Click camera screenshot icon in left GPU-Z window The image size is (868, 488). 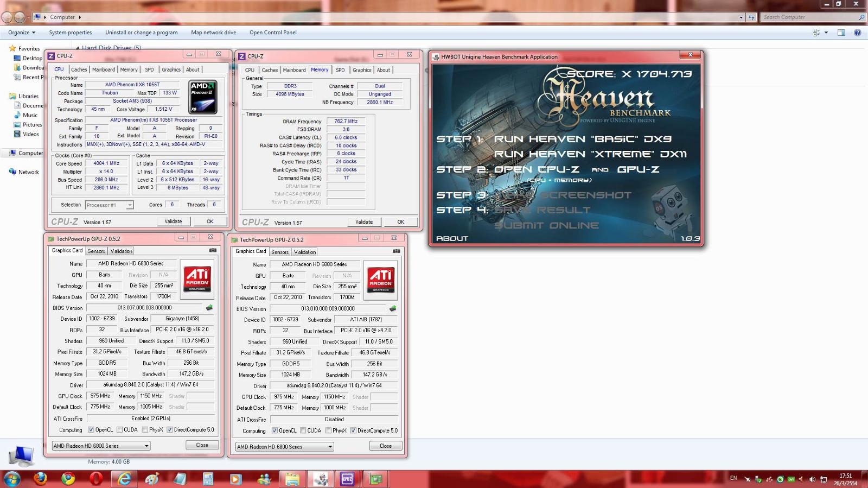point(213,250)
